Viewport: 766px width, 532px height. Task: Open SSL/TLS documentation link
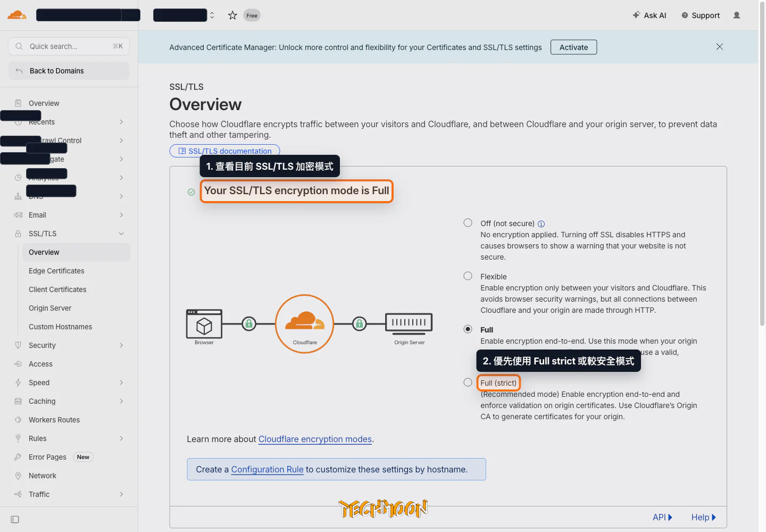[224, 151]
